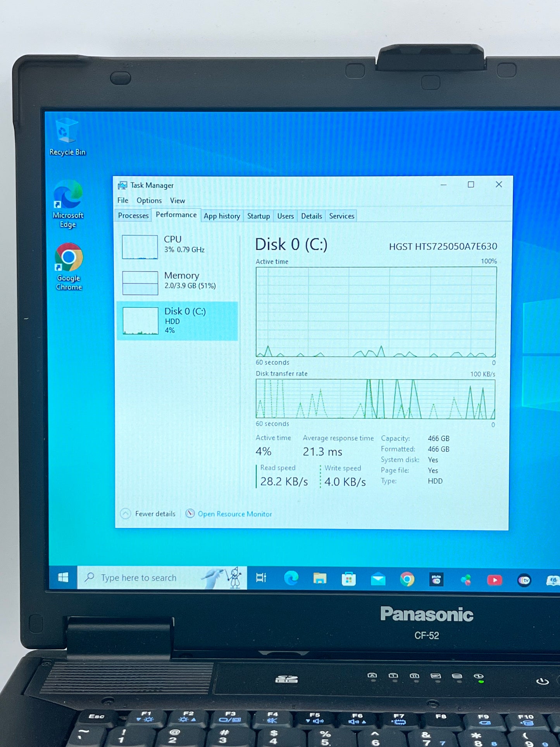The image size is (560, 747).
Task: Select the Memory performance entry
Action: coord(177,282)
